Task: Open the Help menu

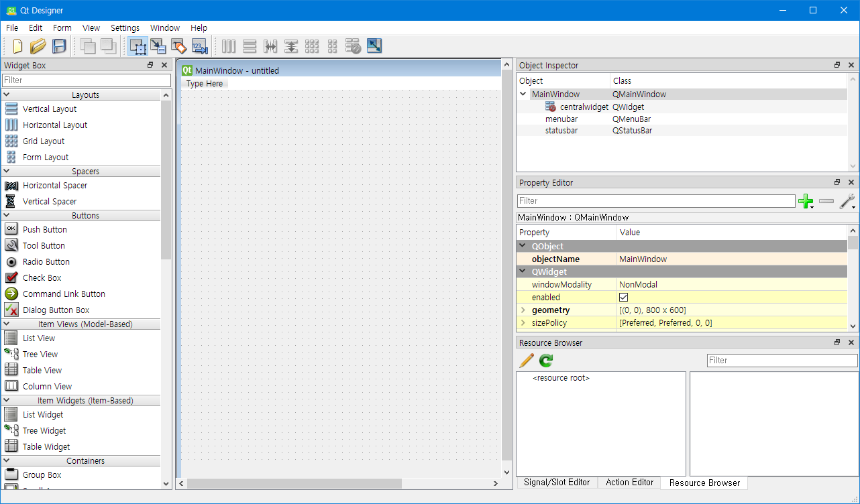Action: point(199,28)
